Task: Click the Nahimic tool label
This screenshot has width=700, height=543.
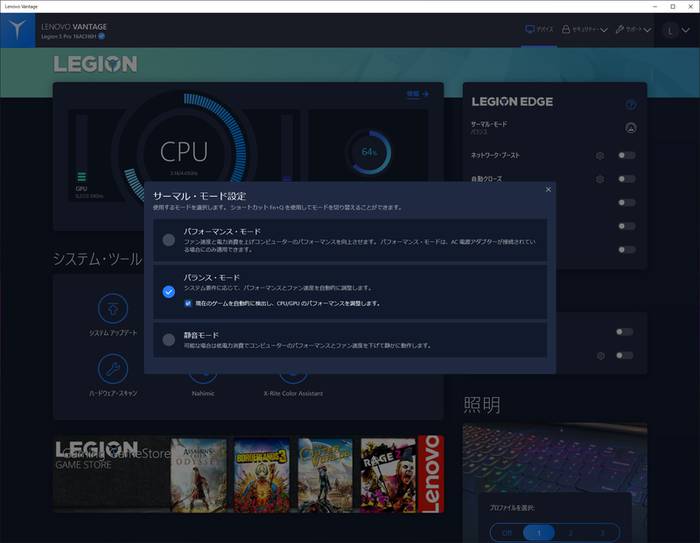Action: (203, 393)
